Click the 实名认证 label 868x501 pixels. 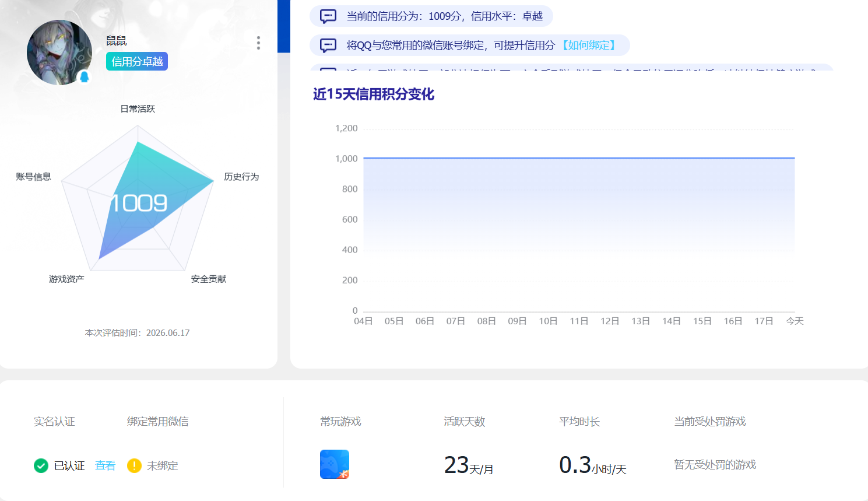pyautogui.click(x=54, y=422)
